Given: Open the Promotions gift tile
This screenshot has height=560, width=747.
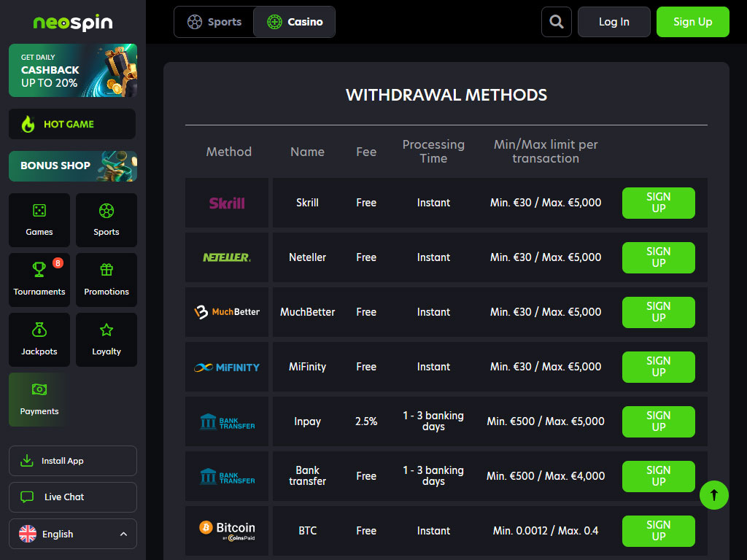Looking at the screenshot, I should pos(107,280).
